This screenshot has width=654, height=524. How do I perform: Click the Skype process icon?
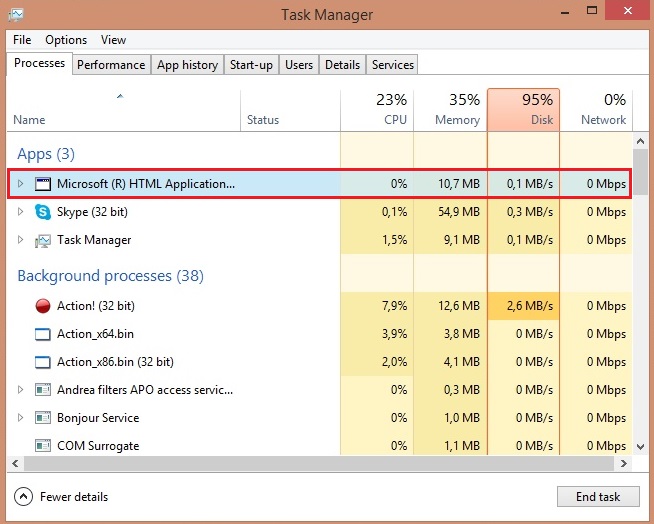pos(43,212)
